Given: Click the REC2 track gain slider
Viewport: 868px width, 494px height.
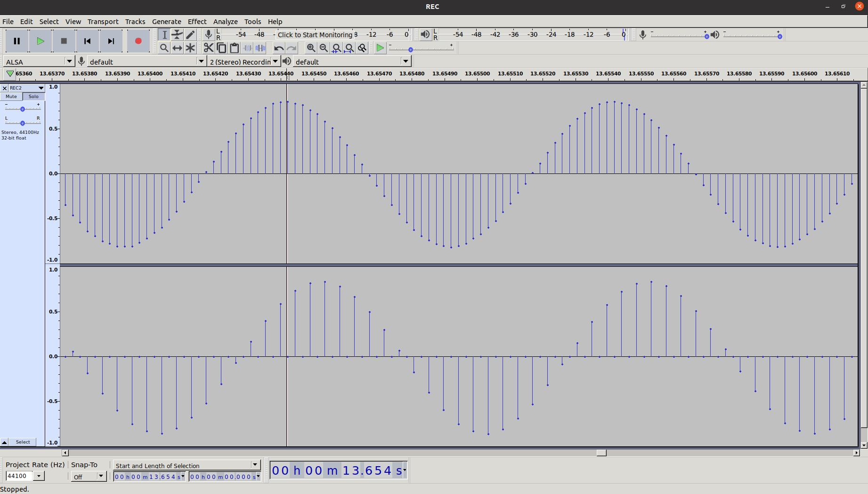Looking at the screenshot, I should point(22,109).
